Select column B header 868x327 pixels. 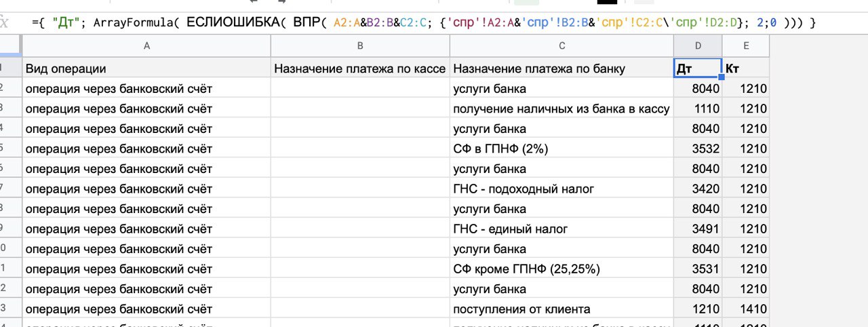(x=360, y=45)
